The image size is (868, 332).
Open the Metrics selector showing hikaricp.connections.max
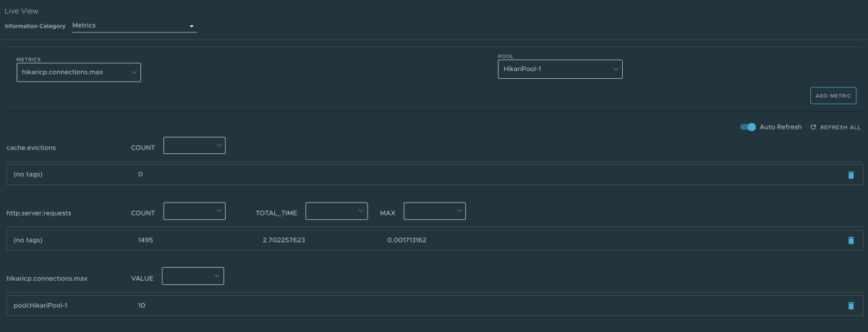click(x=79, y=72)
